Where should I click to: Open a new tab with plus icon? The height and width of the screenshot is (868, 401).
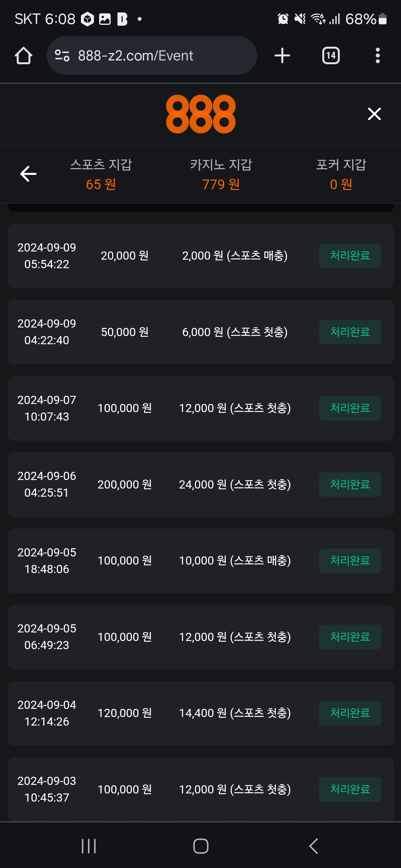coord(282,56)
